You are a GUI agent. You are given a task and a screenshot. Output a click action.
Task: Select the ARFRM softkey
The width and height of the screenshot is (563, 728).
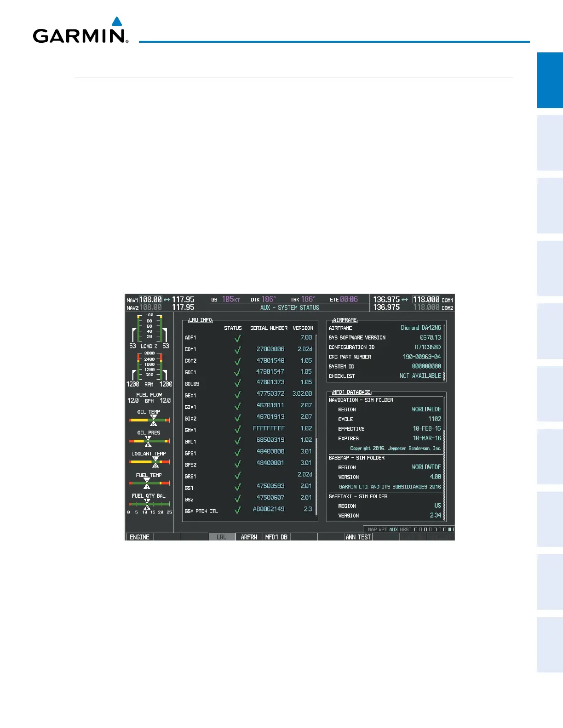pyautogui.click(x=249, y=537)
